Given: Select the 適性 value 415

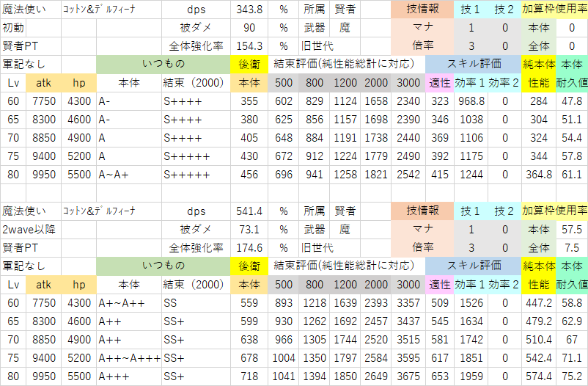Looking at the screenshot, I should 439,175.
